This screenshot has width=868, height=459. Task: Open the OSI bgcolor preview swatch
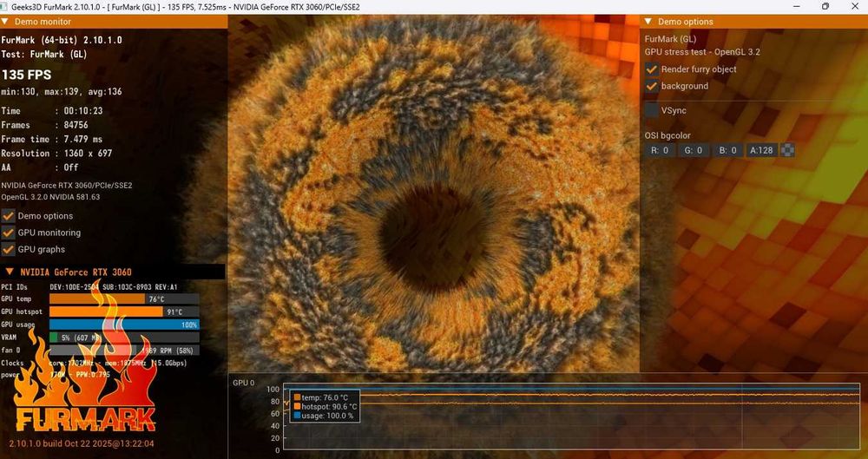[x=786, y=150]
